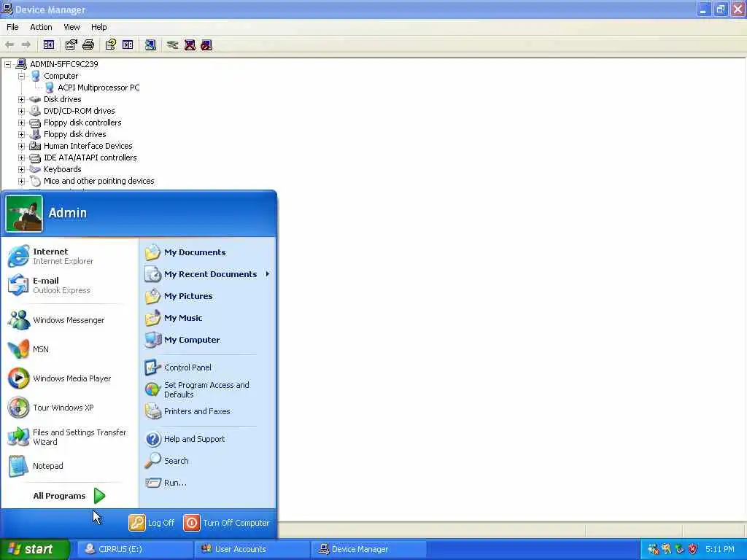Expand Mice and other pointing devices

tap(21, 181)
